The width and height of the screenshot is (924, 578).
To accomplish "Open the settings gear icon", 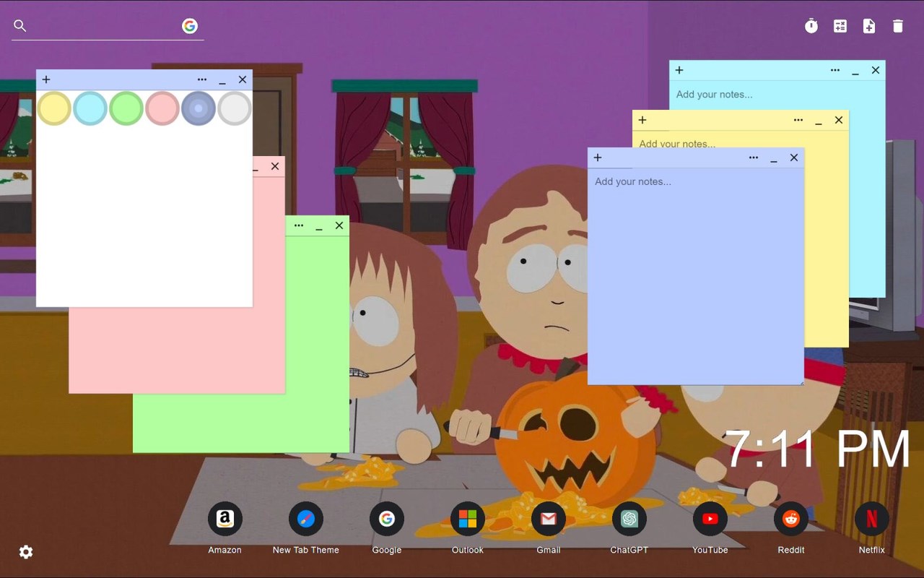I will click(26, 552).
